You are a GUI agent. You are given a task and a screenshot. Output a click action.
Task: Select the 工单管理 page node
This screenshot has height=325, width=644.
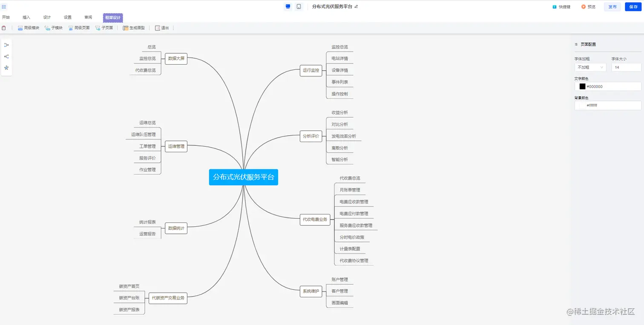tap(147, 146)
